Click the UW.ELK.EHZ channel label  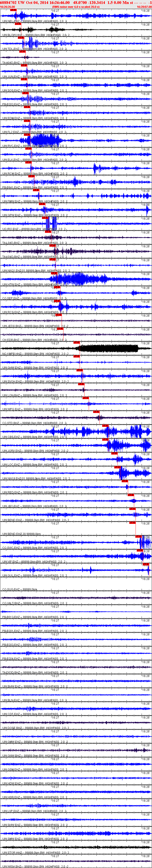34,160
